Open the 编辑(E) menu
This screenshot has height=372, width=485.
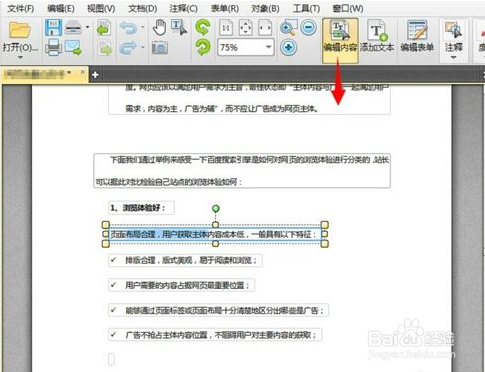[x=61, y=8]
